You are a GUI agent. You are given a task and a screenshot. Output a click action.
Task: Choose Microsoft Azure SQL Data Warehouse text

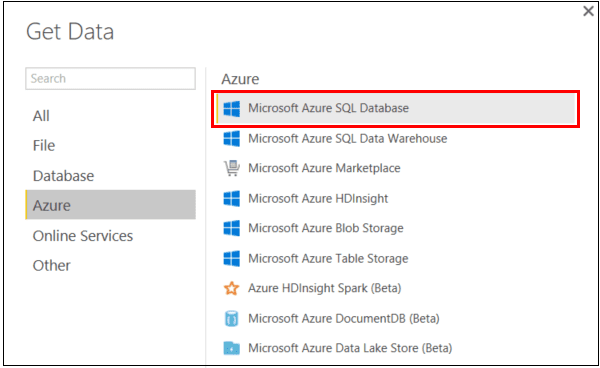347,138
